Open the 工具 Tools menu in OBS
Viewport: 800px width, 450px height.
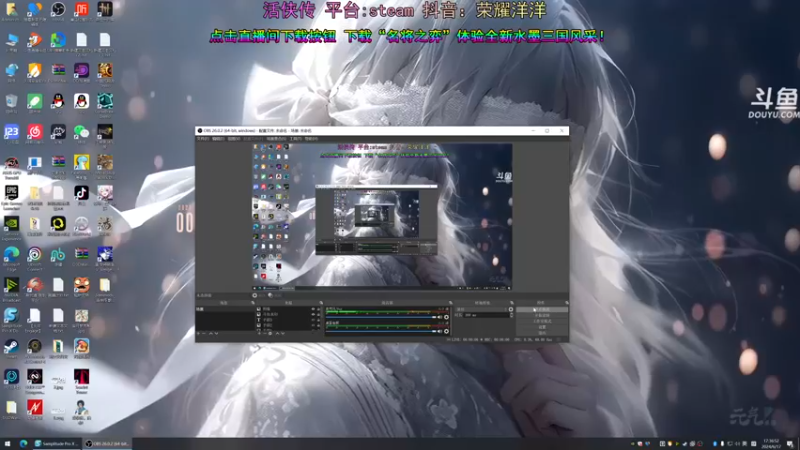coord(295,138)
